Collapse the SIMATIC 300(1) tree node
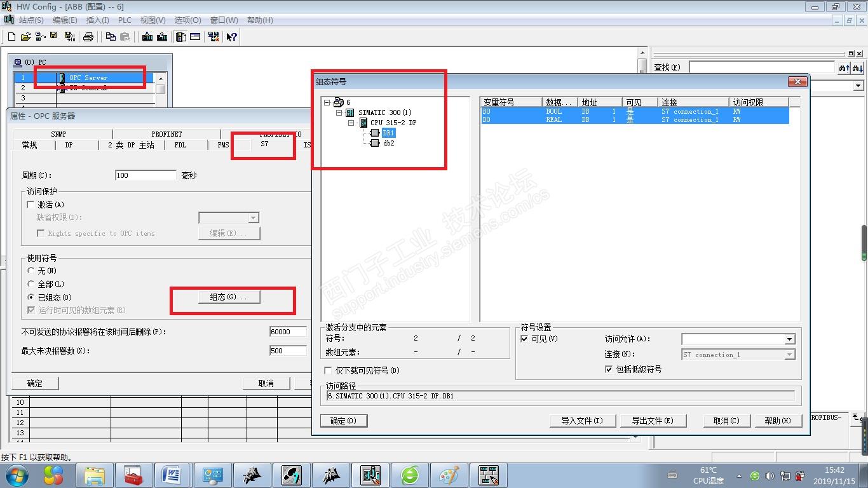Screen dimensions: 868x488 (339, 112)
